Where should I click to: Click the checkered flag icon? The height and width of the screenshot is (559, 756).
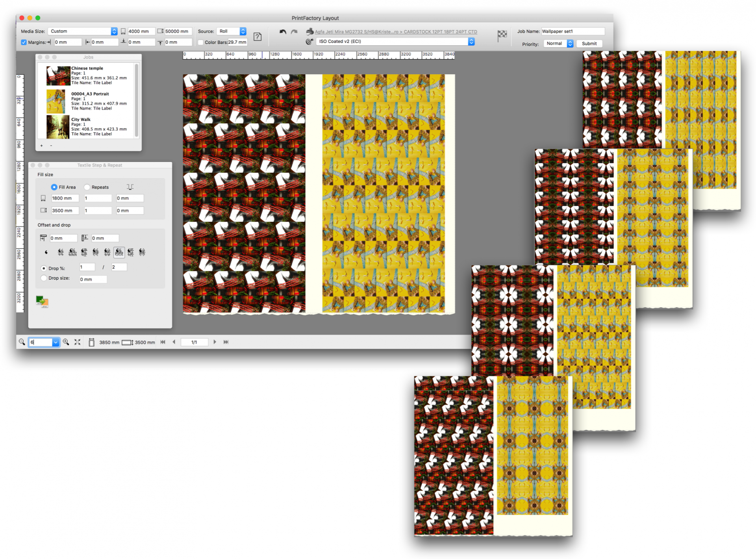[x=502, y=36]
